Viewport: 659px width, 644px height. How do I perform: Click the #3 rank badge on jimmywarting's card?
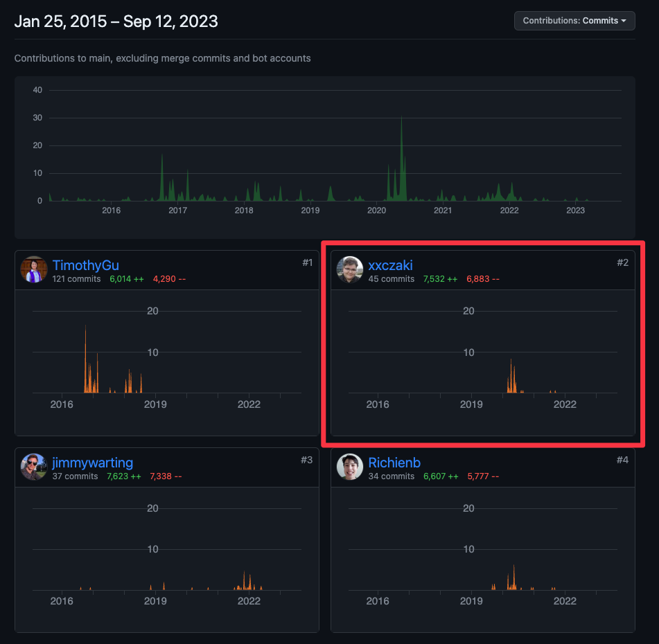click(x=307, y=460)
